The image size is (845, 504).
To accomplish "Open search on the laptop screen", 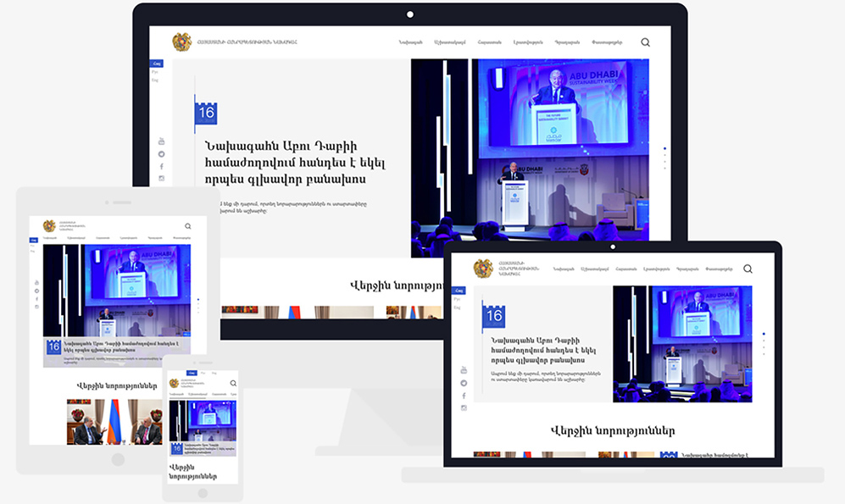I will tap(748, 269).
